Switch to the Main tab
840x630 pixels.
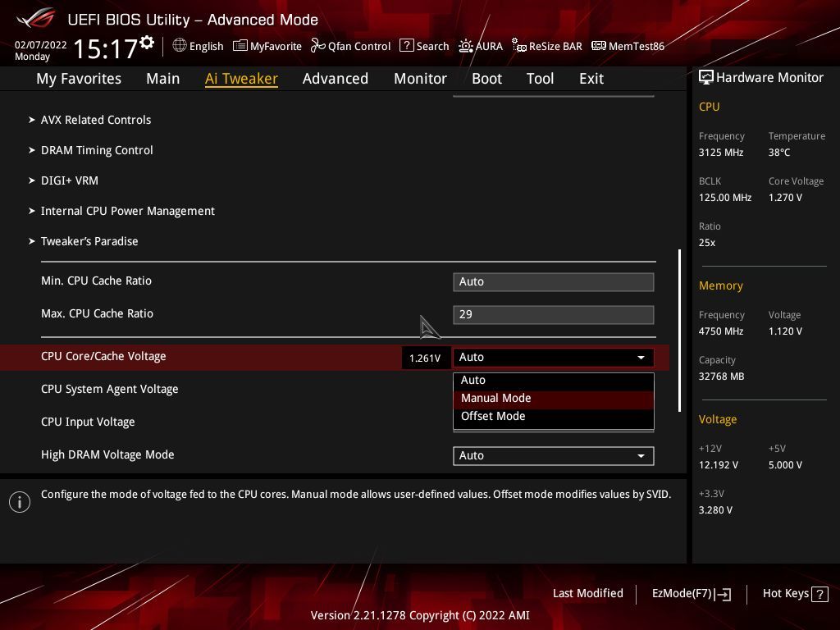[163, 79]
